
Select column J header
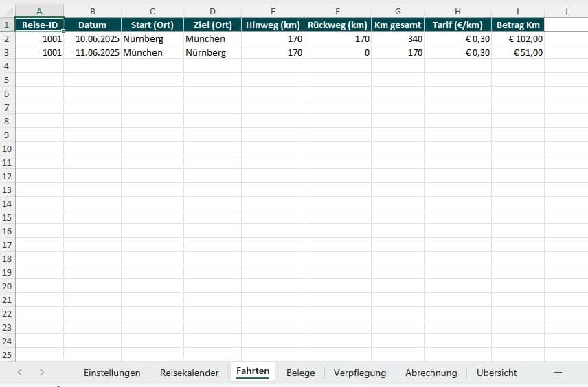(x=565, y=12)
